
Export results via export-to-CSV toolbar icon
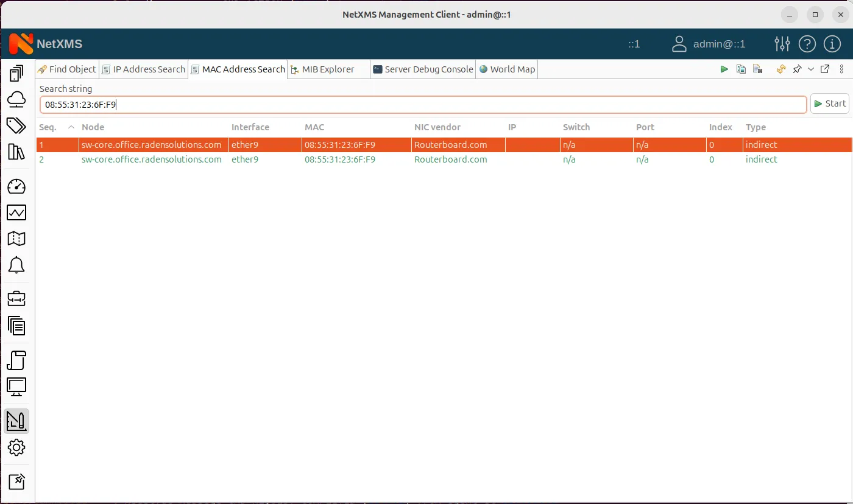coord(757,69)
